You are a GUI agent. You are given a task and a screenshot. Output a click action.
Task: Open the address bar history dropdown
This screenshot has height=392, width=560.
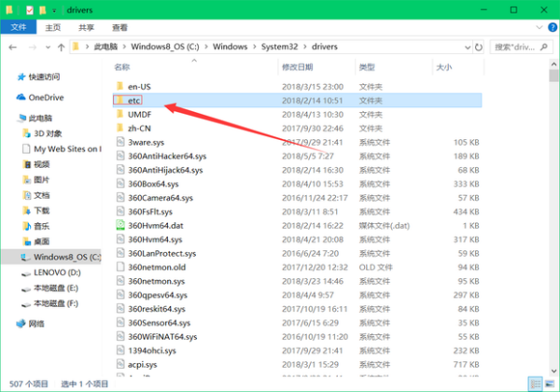468,46
